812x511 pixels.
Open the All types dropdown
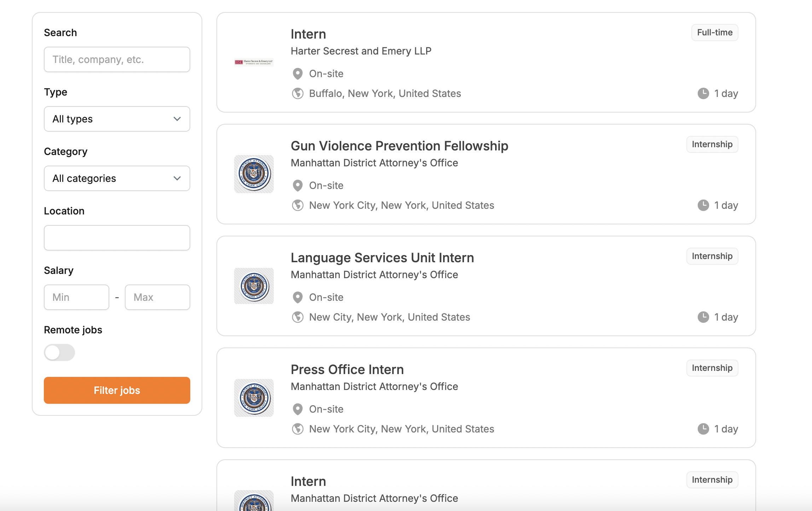point(117,119)
